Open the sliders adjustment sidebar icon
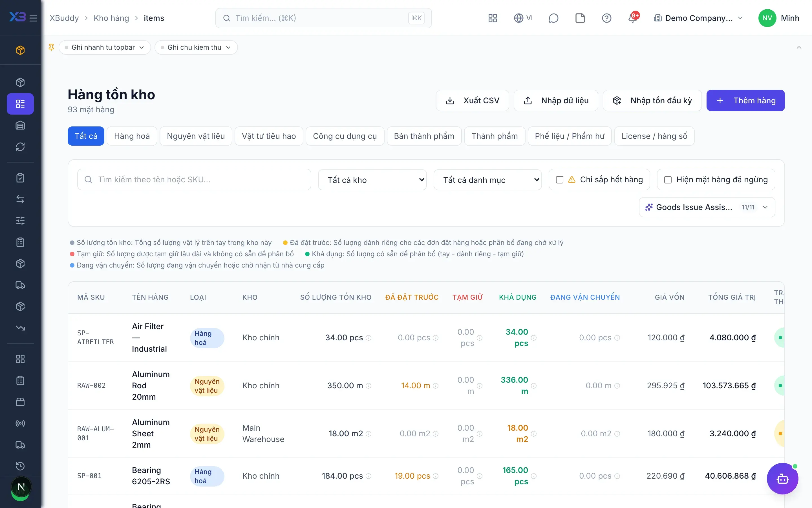Image resolution: width=812 pixels, height=508 pixels. click(x=20, y=221)
